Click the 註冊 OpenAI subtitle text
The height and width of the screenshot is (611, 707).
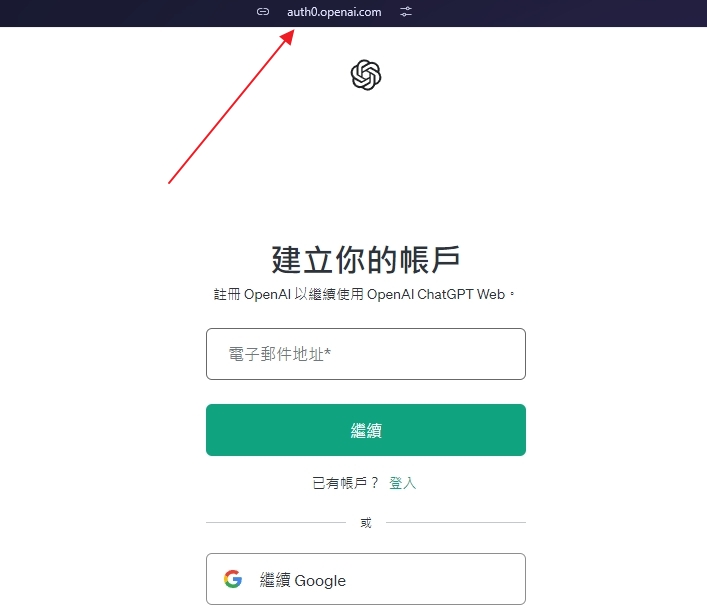(364, 294)
